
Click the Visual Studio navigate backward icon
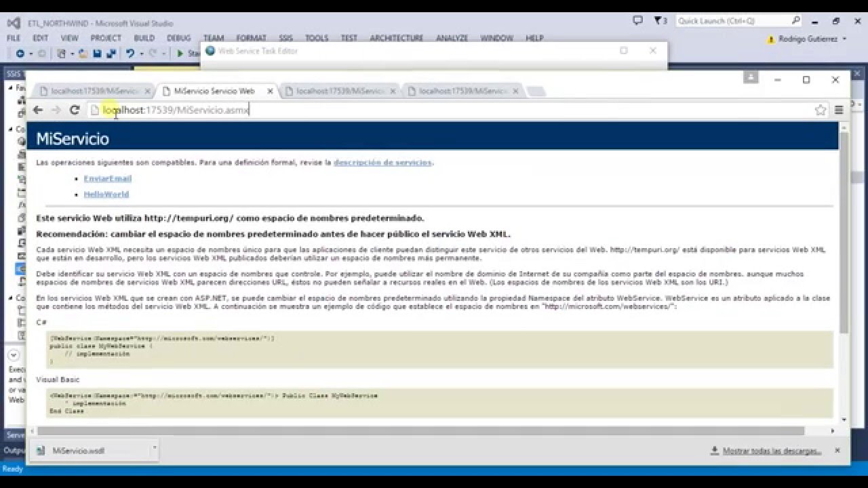[20, 53]
